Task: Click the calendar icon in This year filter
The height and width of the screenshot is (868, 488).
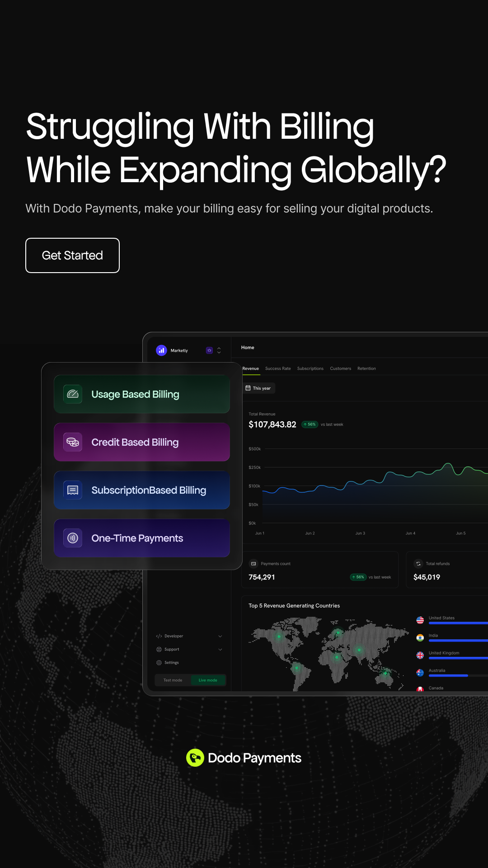Action: point(248,388)
